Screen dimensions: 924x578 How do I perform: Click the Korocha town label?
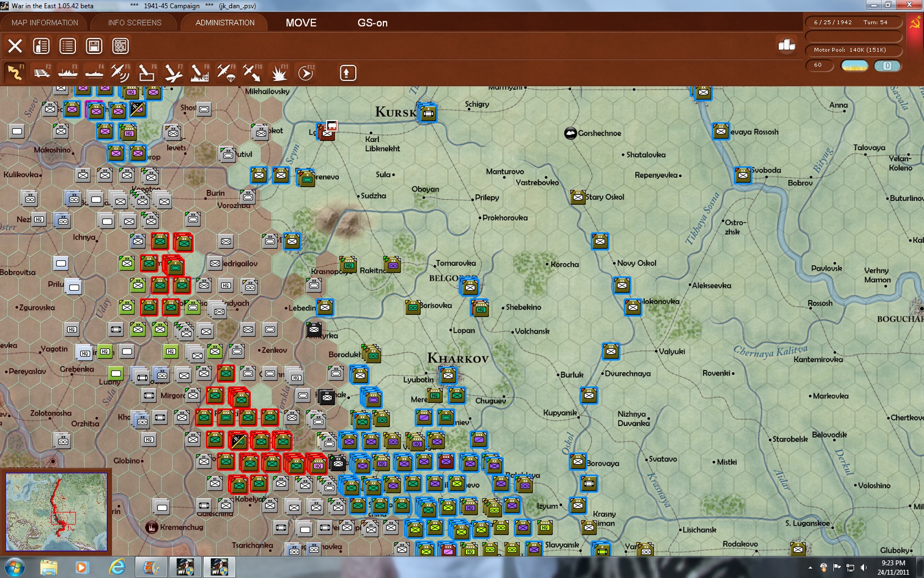point(565,264)
